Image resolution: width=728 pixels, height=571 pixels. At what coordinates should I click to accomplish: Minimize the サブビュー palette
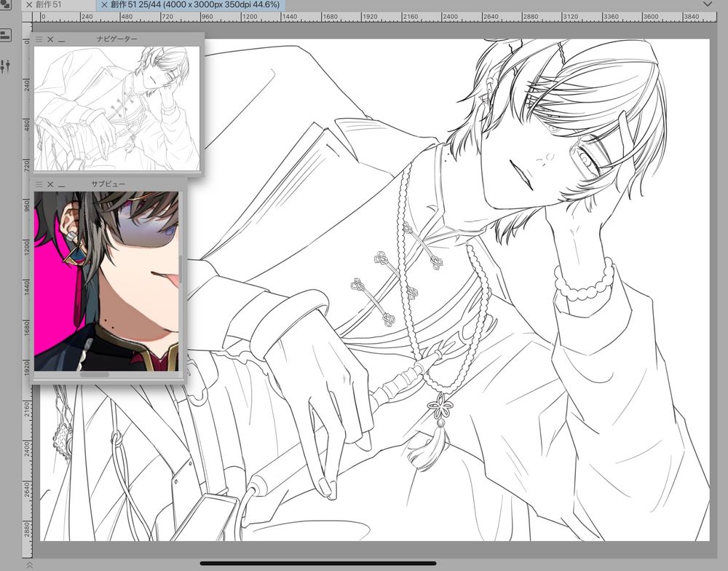(62, 185)
